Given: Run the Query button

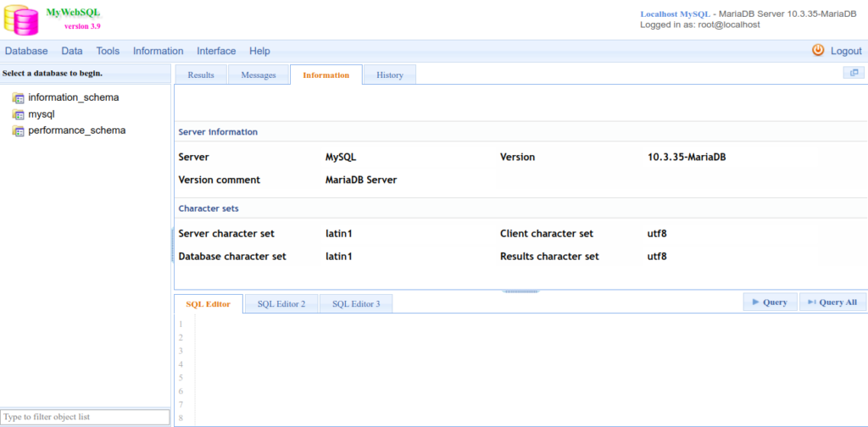Looking at the screenshot, I should coord(770,302).
